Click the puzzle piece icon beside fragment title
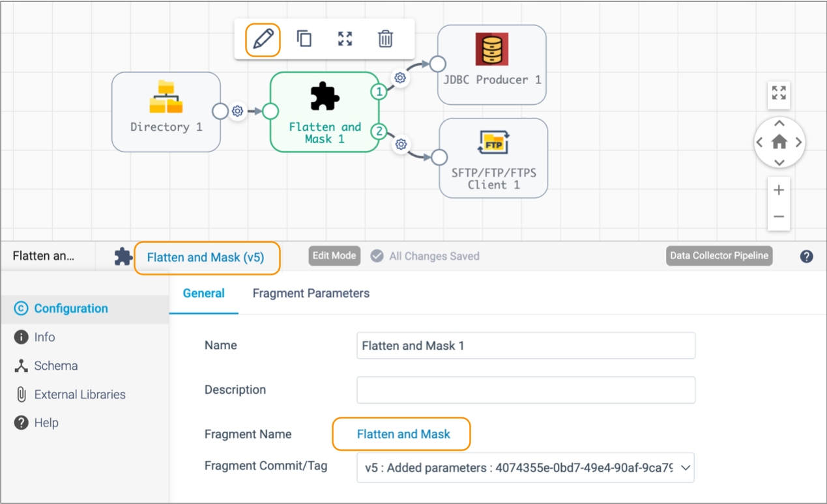827x504 pixels. pos(123,257)
